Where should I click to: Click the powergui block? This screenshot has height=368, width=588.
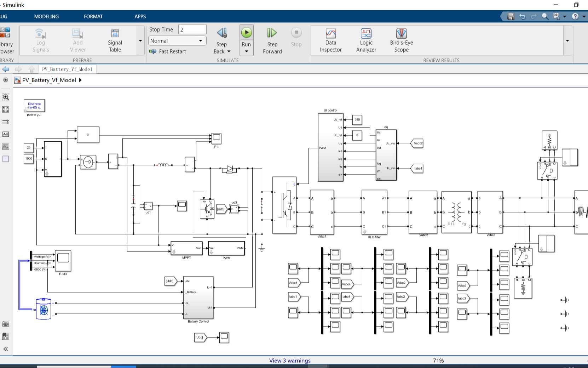[34, 106]
